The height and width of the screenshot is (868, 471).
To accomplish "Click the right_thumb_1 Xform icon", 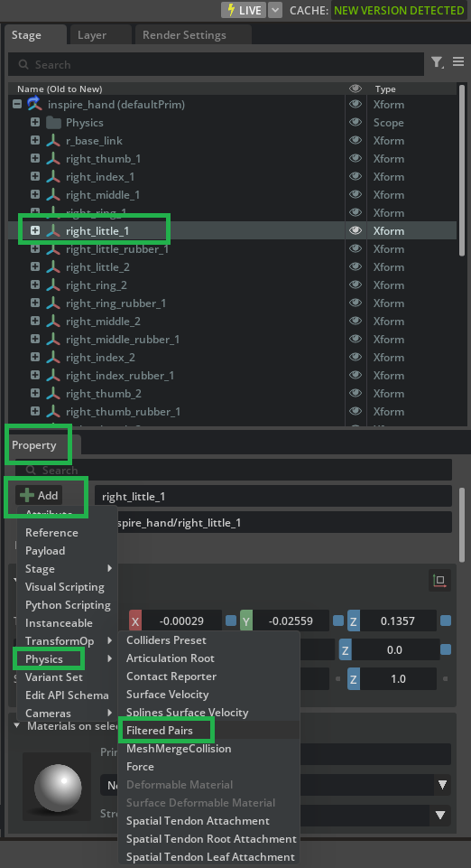I will click(53, 158).
